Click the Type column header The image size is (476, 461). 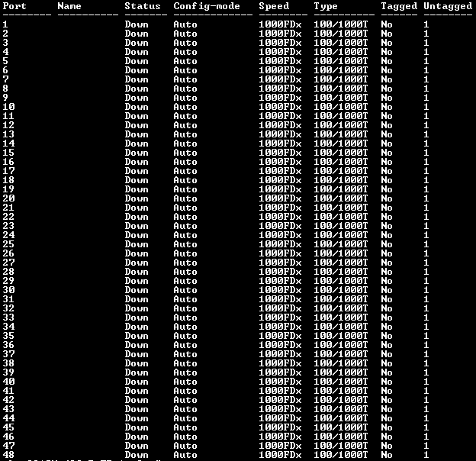[326, 6]
